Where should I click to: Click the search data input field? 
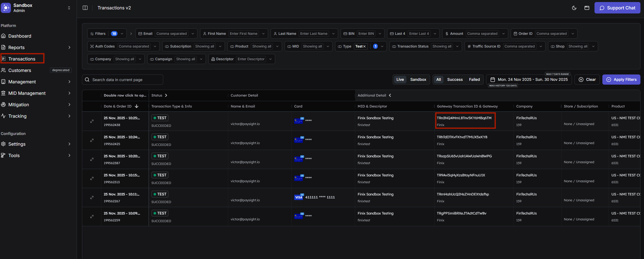point(123,79)
